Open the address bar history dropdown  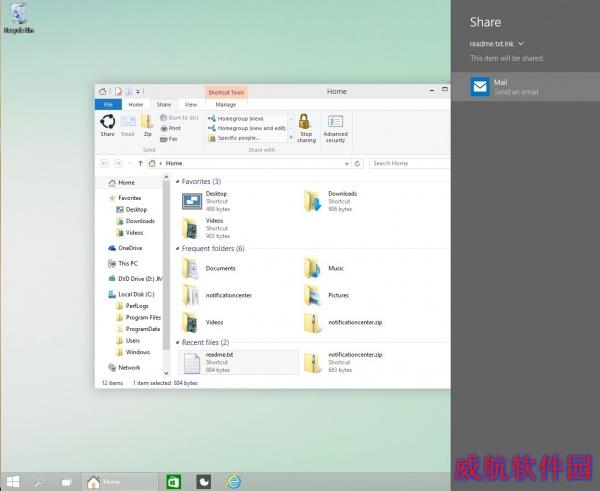(347, 163)
